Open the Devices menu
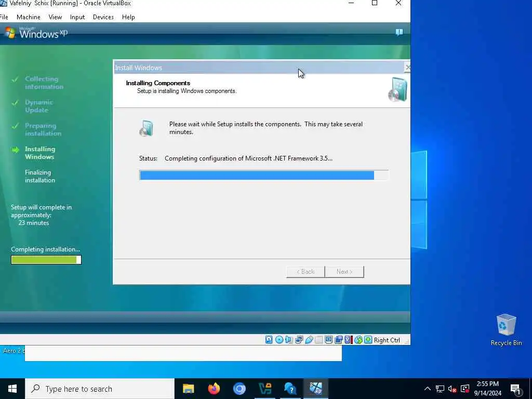The image size is (532, 399). tap(103, 17)
